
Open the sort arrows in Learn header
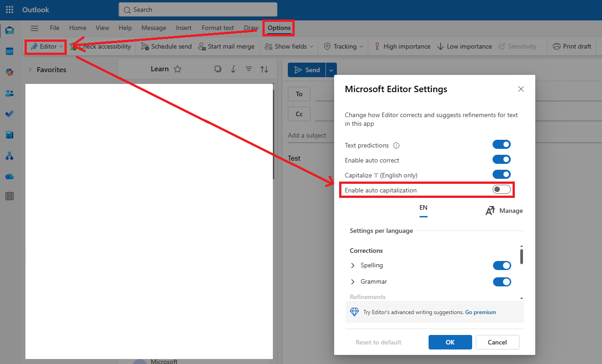[264, 69]
